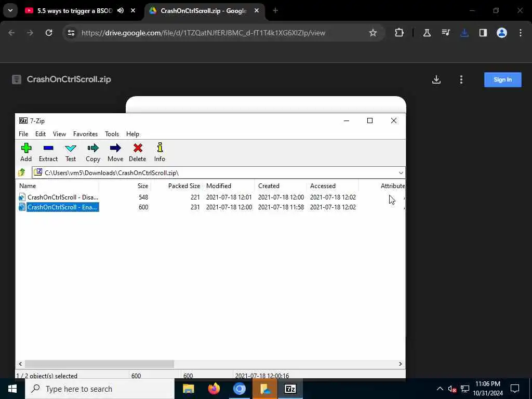Viewport: 532px width, 399px height.
Task: Click the scroll left arrow in 7-Zip
Action: pyautogui.click(x=20, y=364)
